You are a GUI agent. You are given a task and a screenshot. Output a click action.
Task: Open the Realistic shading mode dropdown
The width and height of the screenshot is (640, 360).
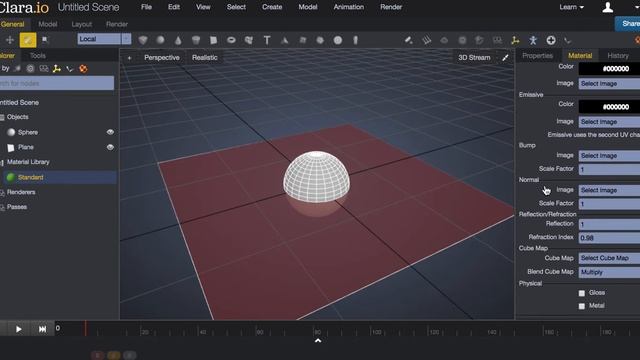(204, 58)
